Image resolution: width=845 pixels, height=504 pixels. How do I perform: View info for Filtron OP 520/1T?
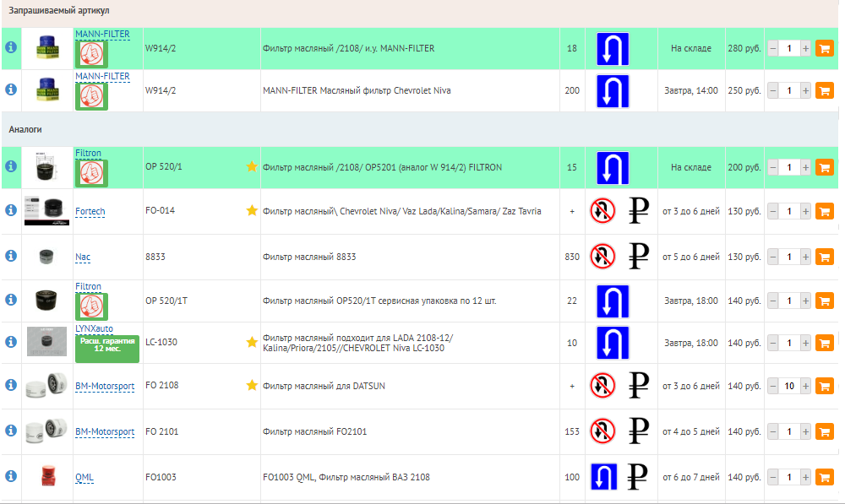pos(11,300)
